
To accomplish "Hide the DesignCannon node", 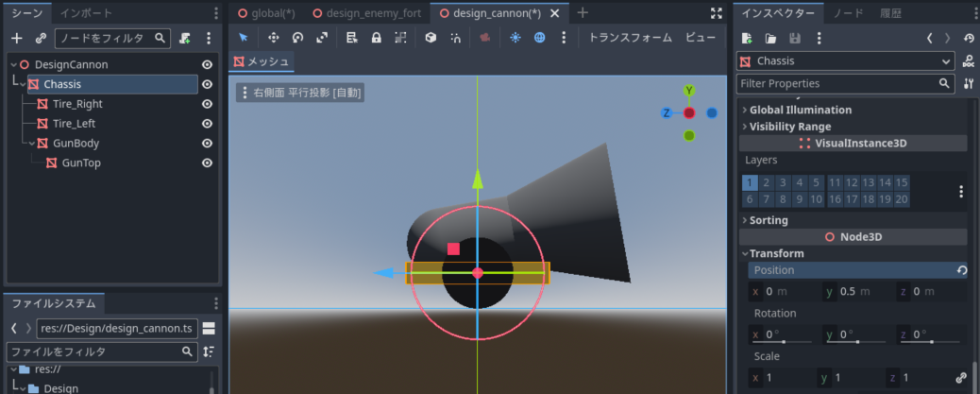I will point(207,64).
